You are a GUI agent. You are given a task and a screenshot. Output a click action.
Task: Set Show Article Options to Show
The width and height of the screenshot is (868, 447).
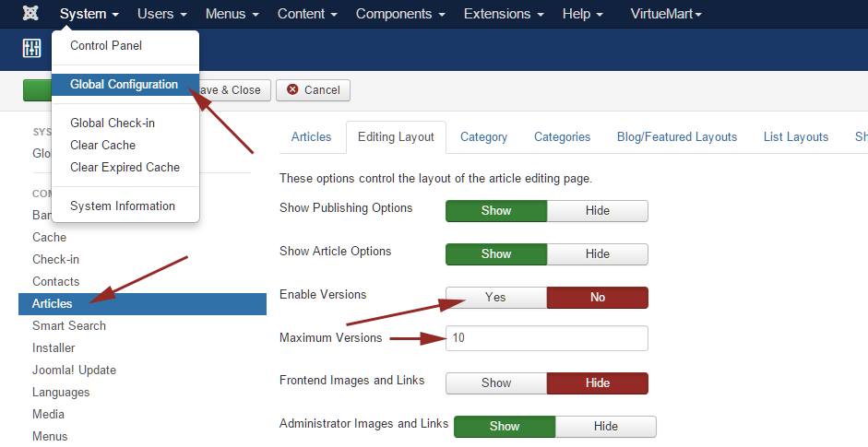(x=496, y=254)
